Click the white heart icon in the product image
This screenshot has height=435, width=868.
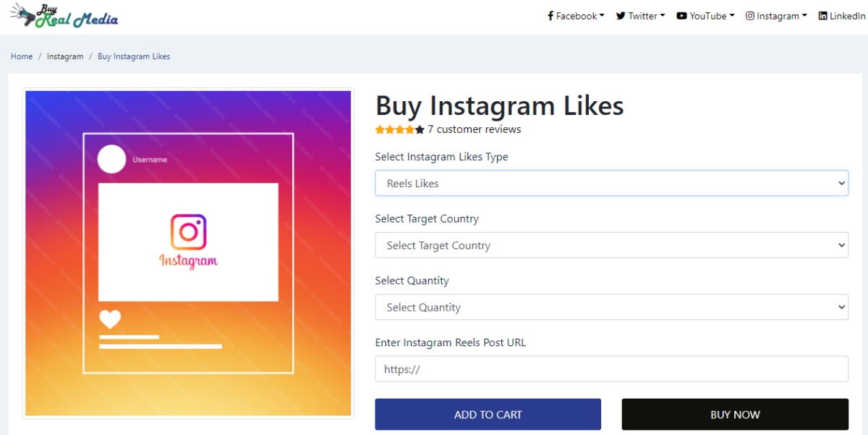tap(110, 319)
